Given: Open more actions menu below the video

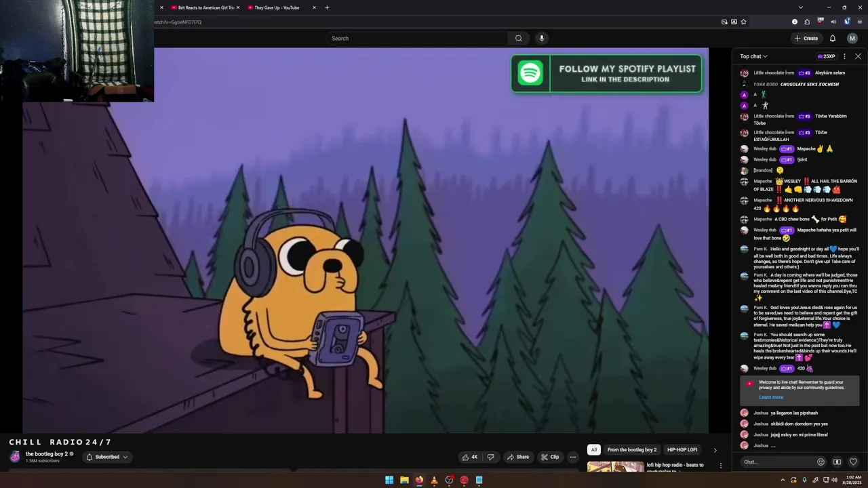Looking at the screenshot, I should click(572, 457).
